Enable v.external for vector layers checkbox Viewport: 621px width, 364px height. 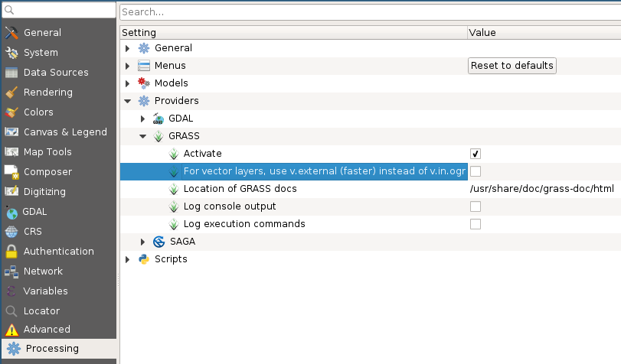[476, 171]
